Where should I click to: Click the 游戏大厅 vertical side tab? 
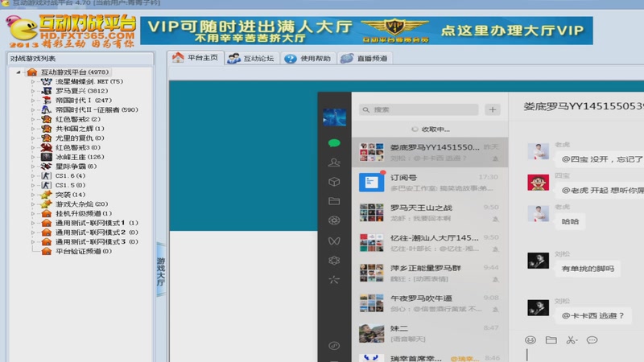coord(161,270)
